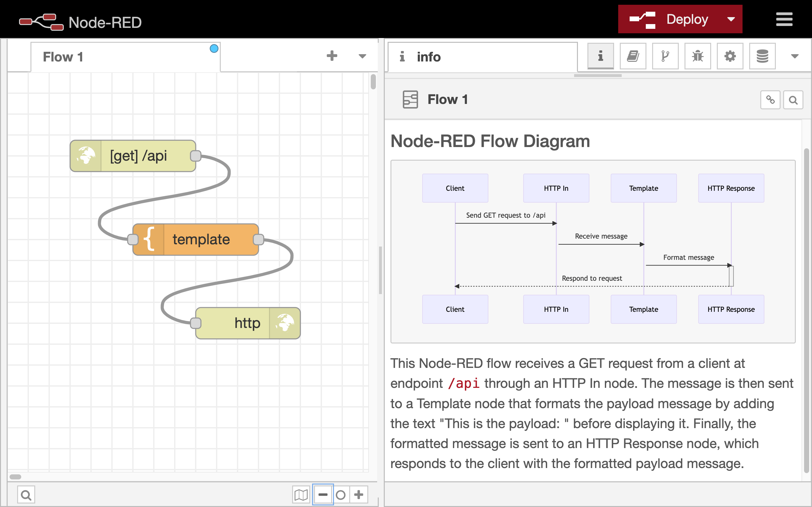The height and width of the screenshot is (507, 812).
Task: Toggle the workspace navigator minimap
Action: [x=301, y=494]
